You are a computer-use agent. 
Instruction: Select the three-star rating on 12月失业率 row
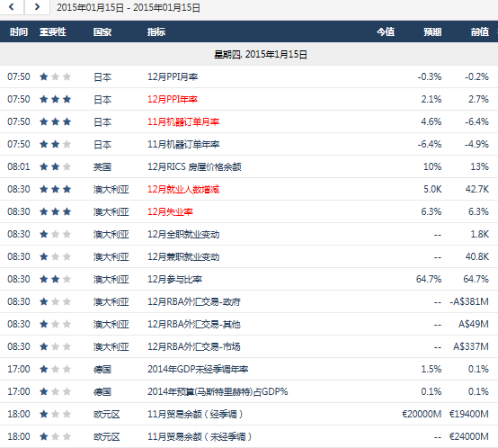pyautogui.click(x=55, y=211)
